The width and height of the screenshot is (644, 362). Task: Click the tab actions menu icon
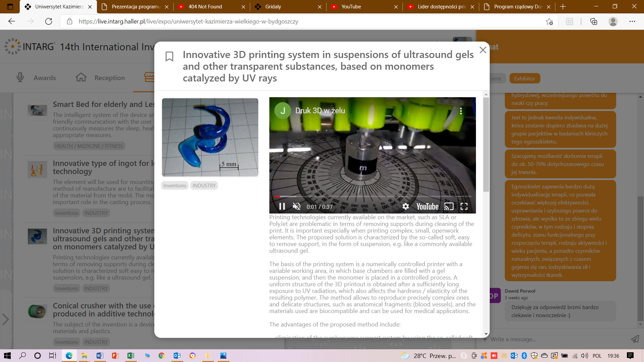10,7
